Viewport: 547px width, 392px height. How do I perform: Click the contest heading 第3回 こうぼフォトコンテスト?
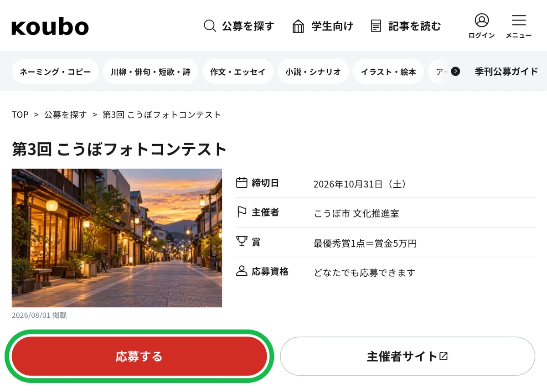click(119, 149)
